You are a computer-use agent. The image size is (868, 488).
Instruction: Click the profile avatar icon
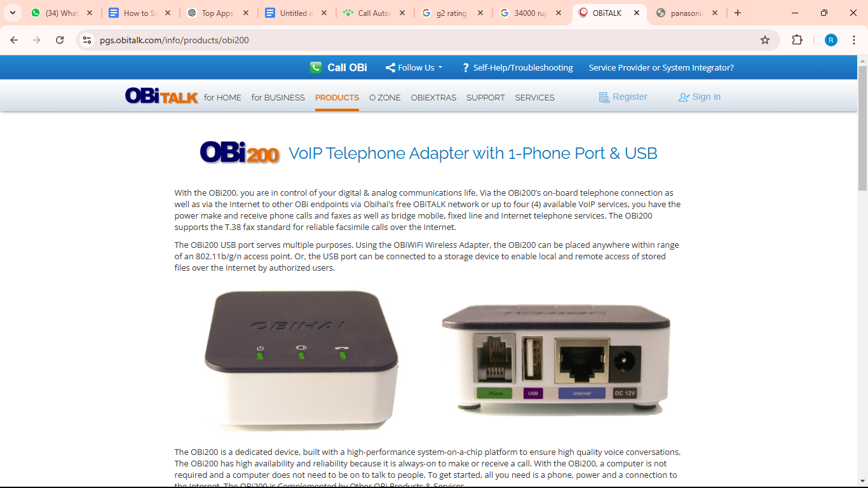point(831,40)
